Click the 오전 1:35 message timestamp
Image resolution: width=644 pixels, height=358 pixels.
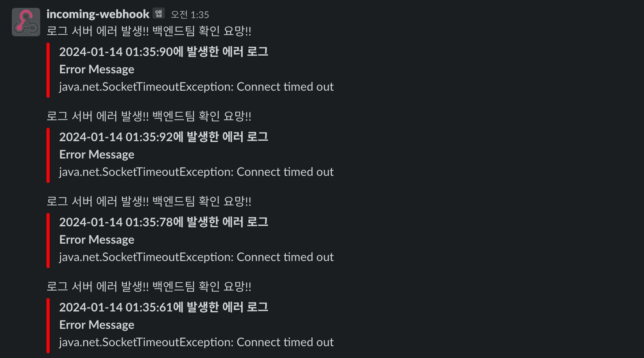pyautogui.click(x=190, y=15)
